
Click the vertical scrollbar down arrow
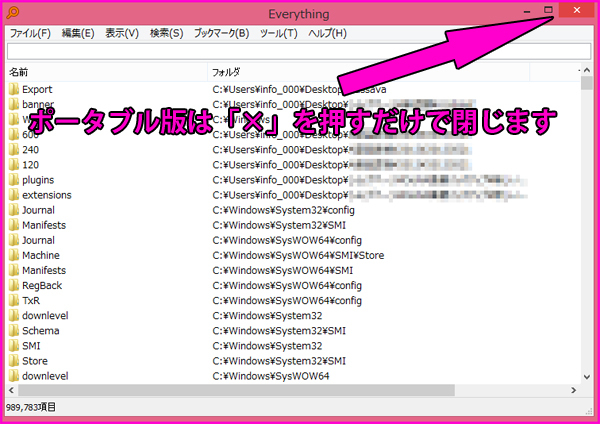coord(587,377)
